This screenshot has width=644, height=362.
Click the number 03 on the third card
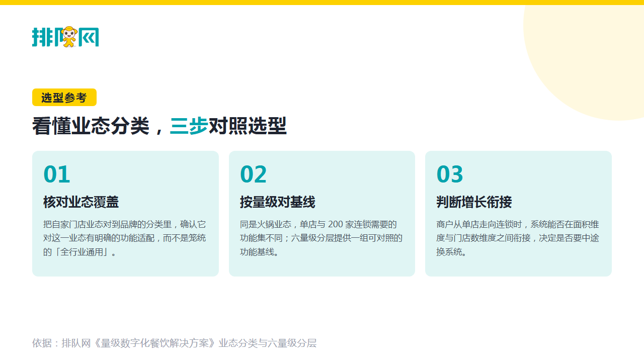(x=450, y=174)
